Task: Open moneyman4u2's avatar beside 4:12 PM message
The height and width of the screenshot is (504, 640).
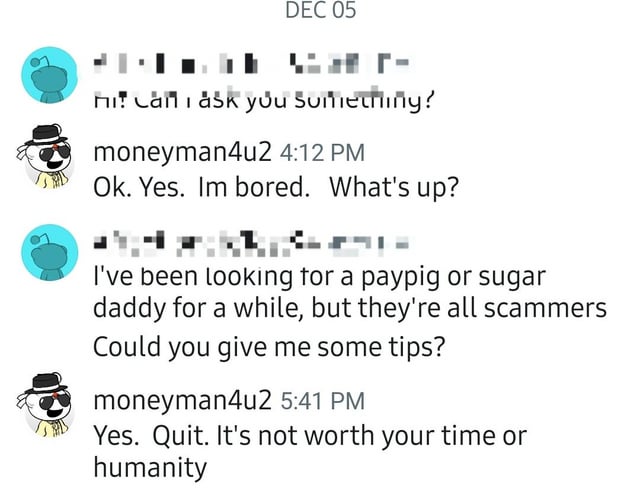Action: click(46, 157)
